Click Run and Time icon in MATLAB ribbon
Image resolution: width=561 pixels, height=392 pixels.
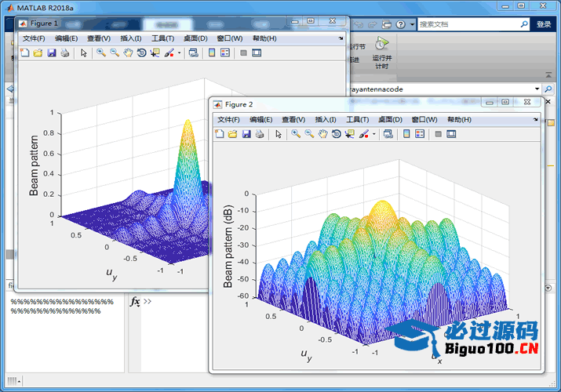[381, 52]
